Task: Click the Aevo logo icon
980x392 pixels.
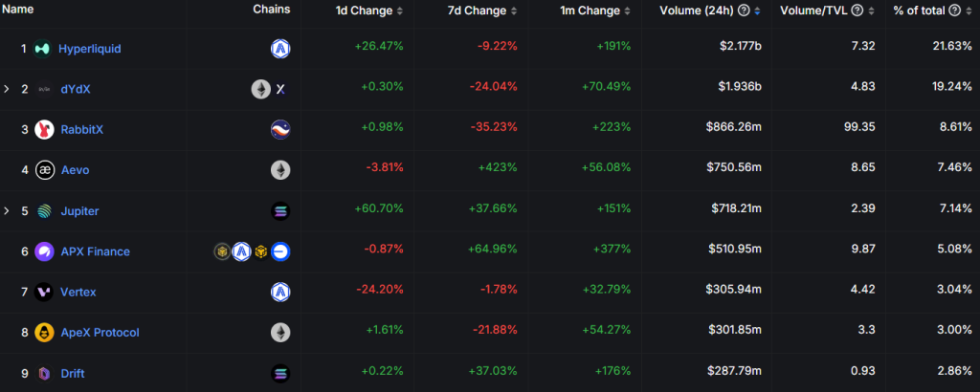Action: tap(43, 170)
